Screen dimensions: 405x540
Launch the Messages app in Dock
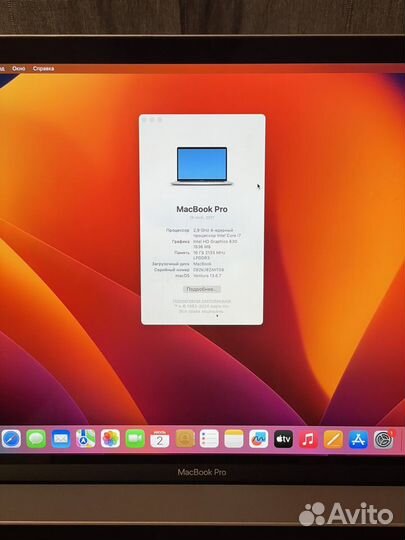point(36,439)
